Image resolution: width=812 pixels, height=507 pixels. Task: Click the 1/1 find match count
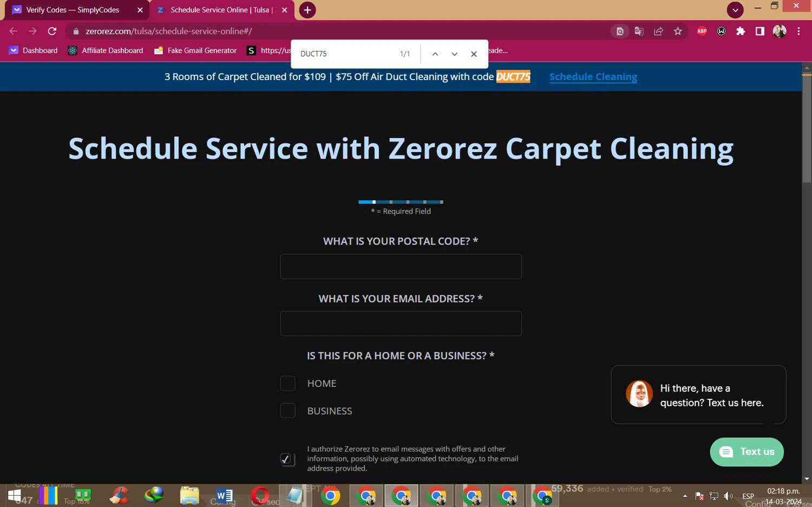point(405,54)
